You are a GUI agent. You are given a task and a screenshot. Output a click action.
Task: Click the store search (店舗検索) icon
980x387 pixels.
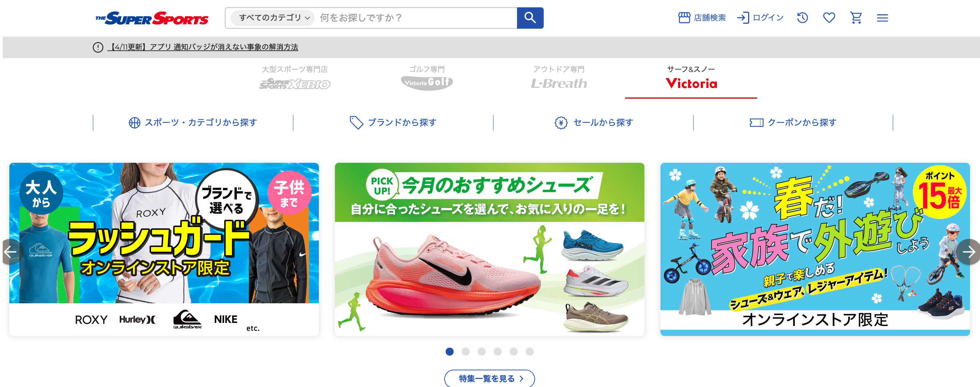[x=684, y=17]
